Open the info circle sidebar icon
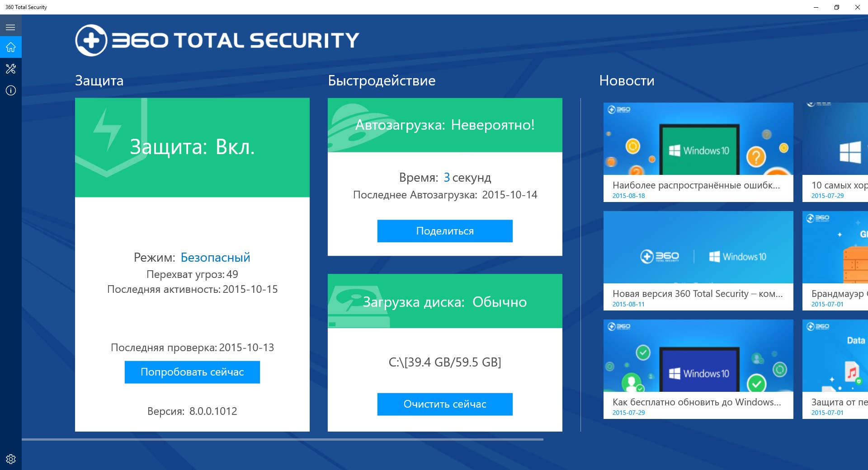 coord(10,90)
